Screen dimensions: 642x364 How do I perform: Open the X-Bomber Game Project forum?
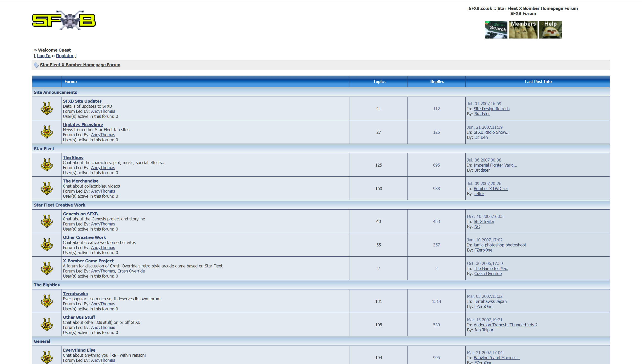pos(88,261)
